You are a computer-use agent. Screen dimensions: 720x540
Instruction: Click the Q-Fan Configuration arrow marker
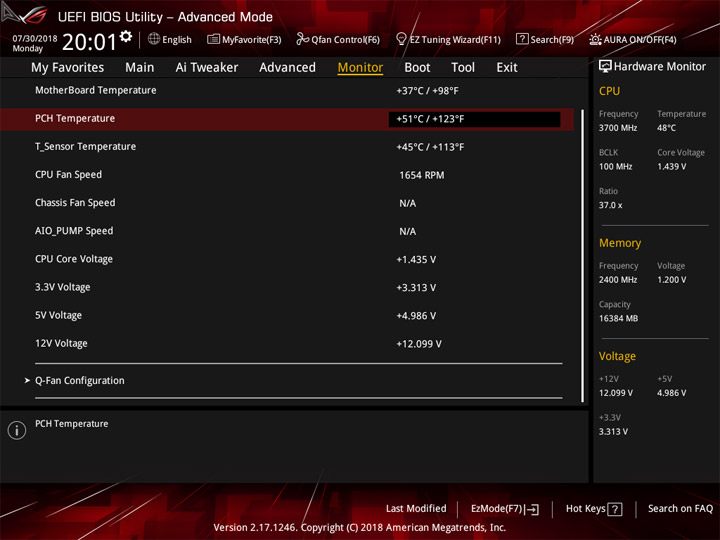tap(27, 380)
